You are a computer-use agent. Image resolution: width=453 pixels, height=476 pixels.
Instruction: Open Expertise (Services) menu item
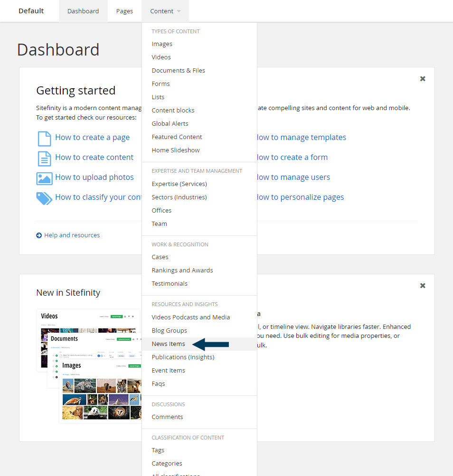pyautogui.click(x=179, y=184)
